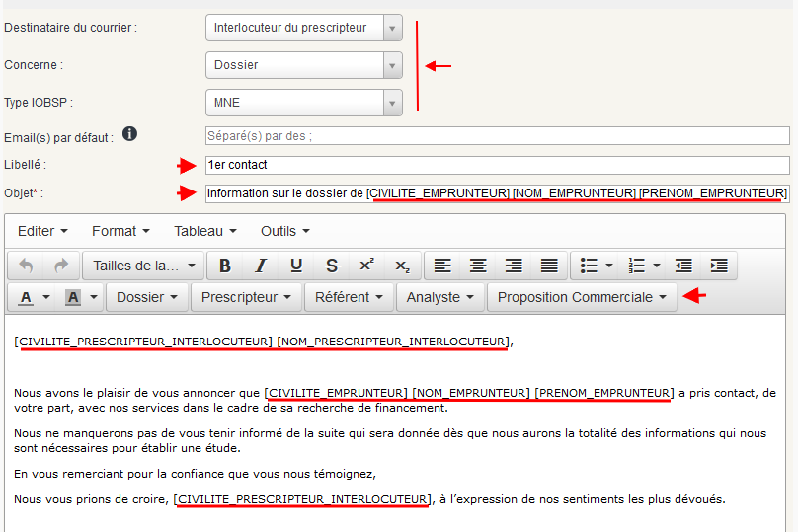
Task: Align text to the right
Action: (x=514, y=266)
